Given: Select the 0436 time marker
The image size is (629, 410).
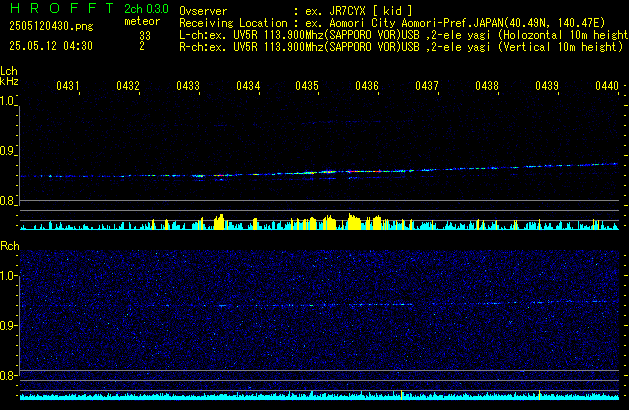Looking at the screenshot, I should pyautogui.click(x=367, y=86).
